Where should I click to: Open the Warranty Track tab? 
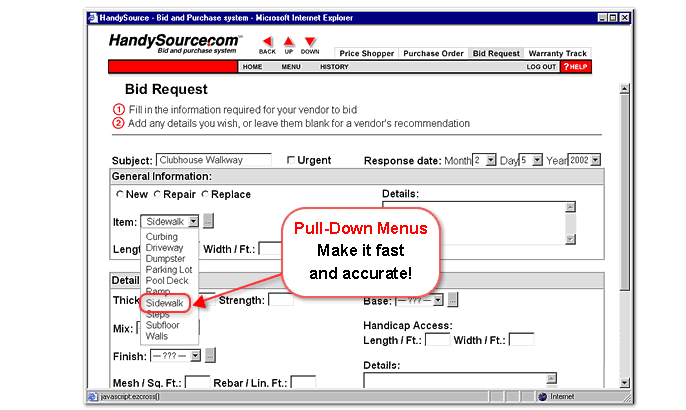coord(557,53)
